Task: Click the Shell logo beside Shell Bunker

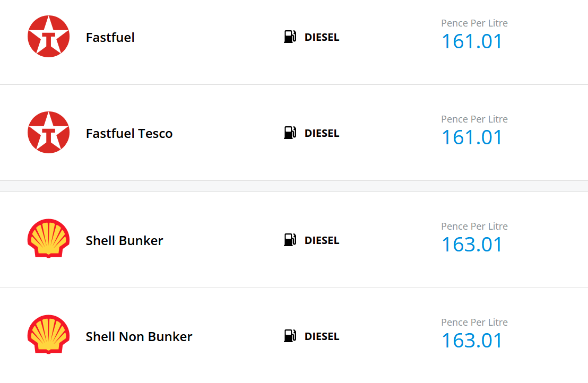Action: [x=48, y=239]
